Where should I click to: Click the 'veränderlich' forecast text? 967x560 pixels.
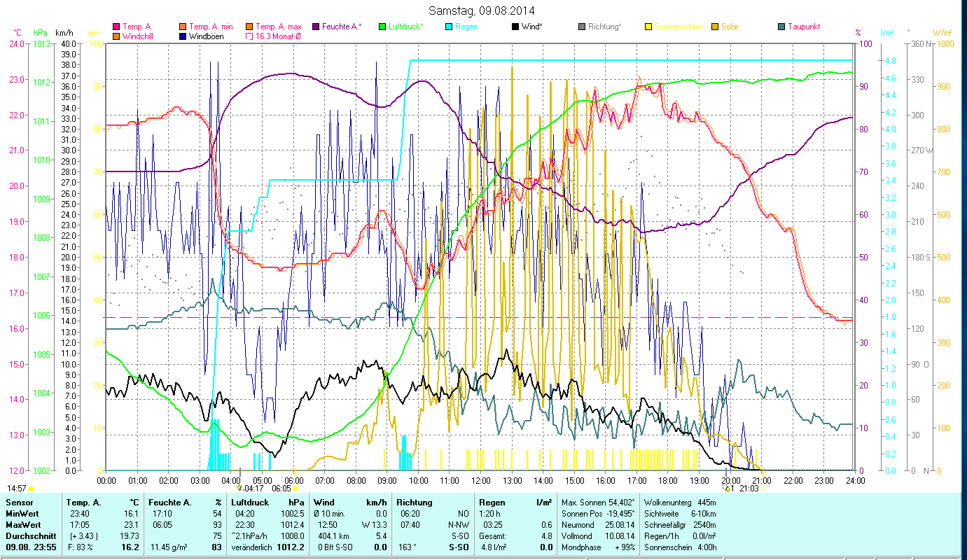pos(252,547)
